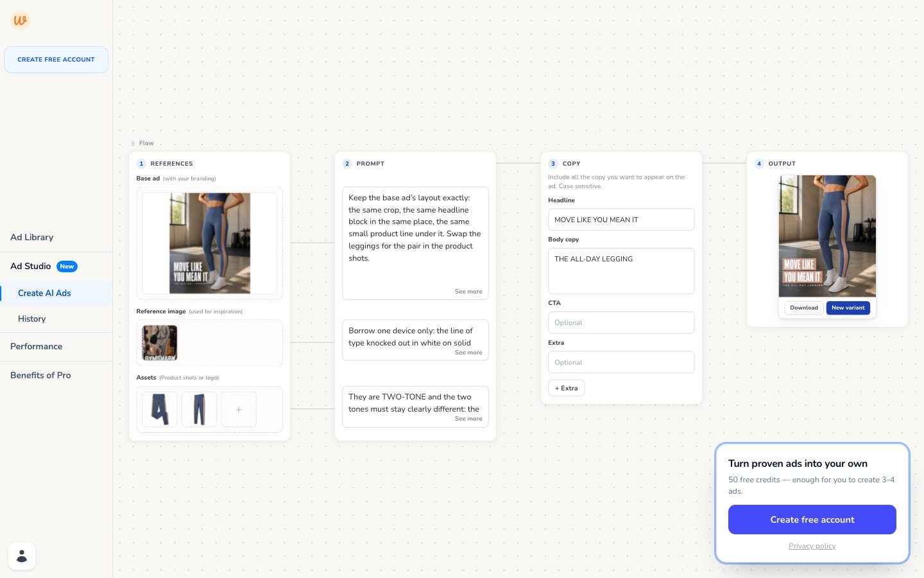Expand See more on second prompt box
This screenshot has height=578, width=924.
tap(468, 353)
